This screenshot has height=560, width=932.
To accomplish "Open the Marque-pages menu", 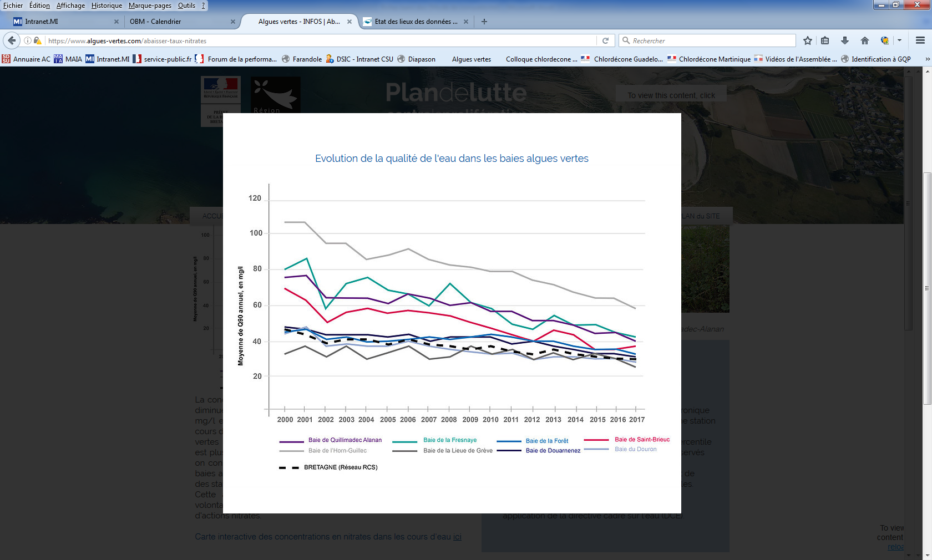I will pyautogui.click(x=150, y=6).
